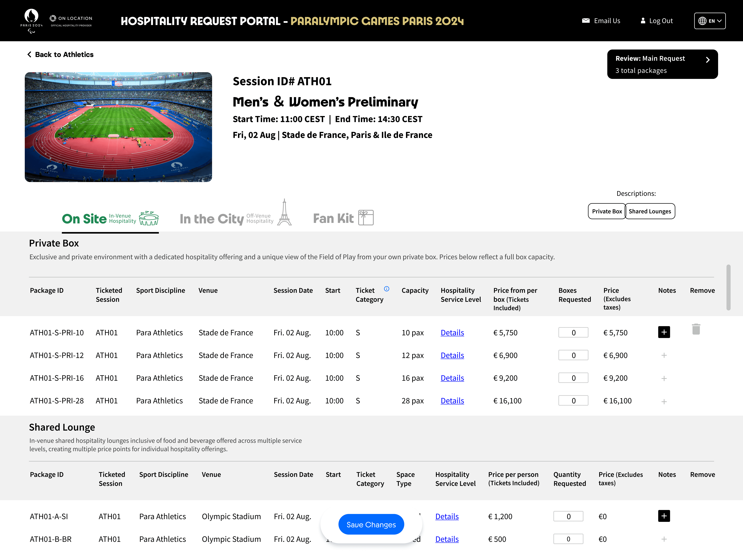The width and height of the screenshot is (743, 560).
Task: Go back to Athletics
Action: [60, 54]
